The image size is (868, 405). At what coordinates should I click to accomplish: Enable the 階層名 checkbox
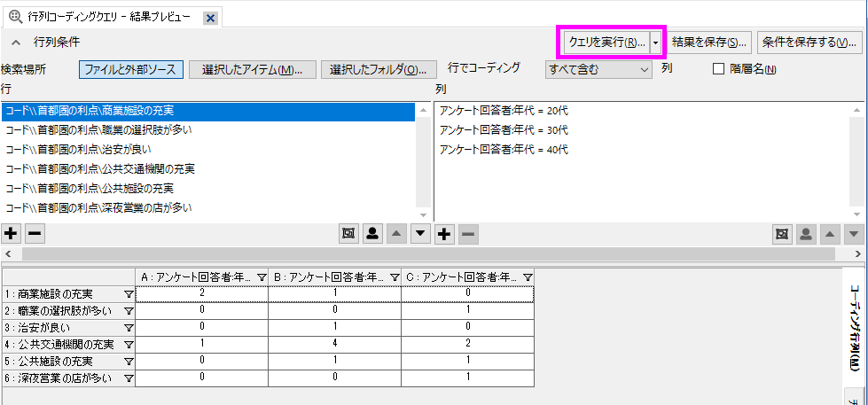click(719, 69)
